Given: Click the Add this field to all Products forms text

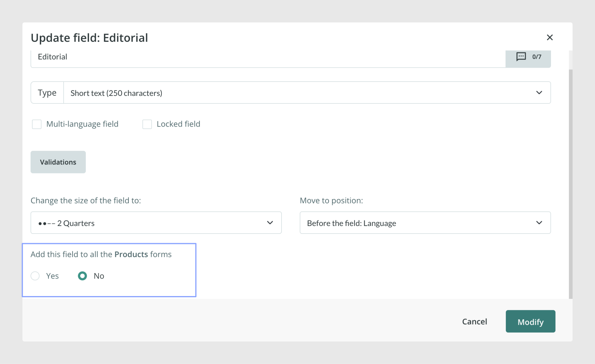Looking at the screenshot, I should 101,254.
